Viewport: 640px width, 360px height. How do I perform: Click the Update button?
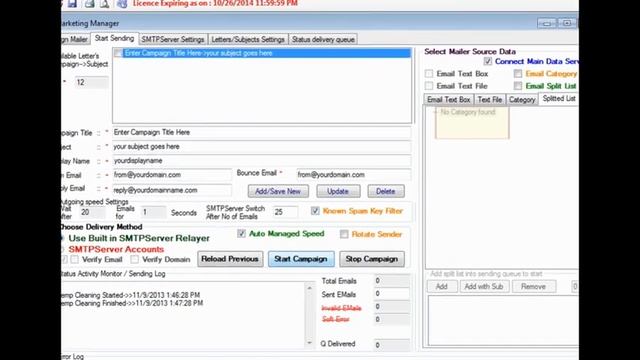tap(338, 191)
